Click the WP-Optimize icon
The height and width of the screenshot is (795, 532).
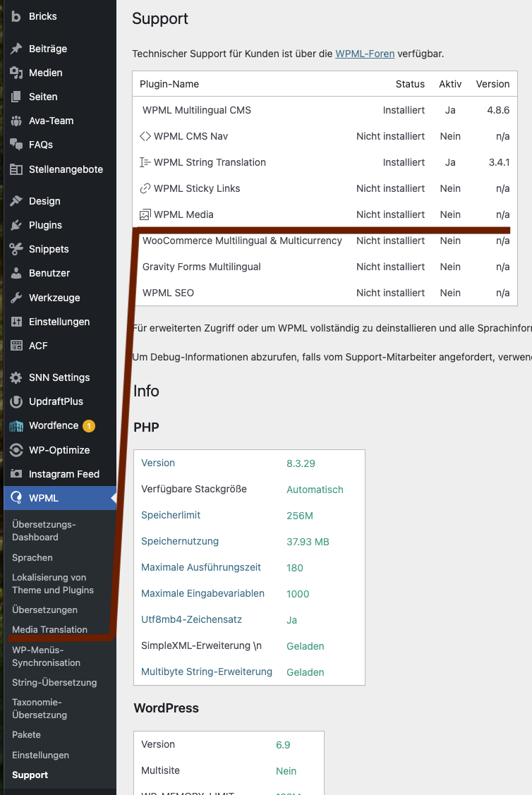pos(16,450)
